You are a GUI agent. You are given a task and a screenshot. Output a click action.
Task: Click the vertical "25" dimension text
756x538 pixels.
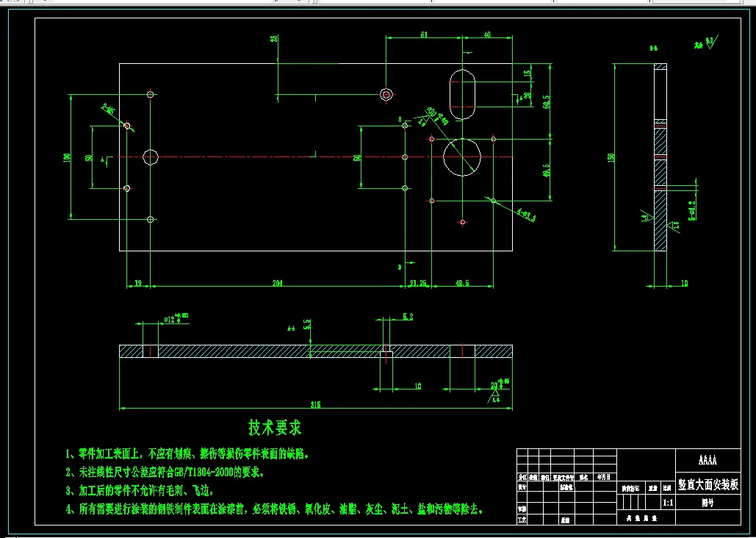click(274, 38)
